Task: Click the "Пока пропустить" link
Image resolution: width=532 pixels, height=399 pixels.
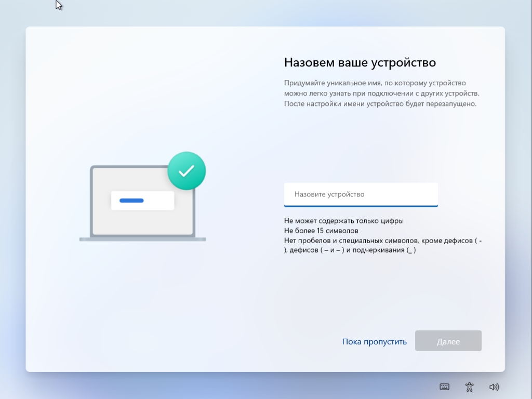Action: 374,341
